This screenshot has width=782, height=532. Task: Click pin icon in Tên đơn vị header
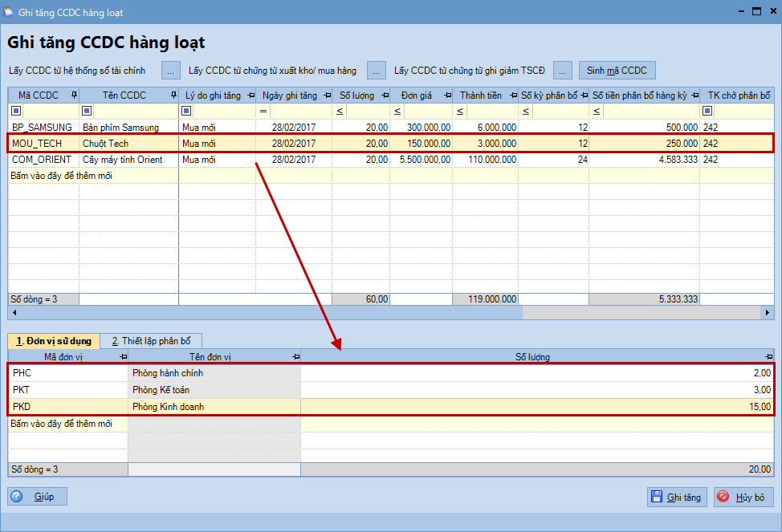(x=295, y=357)
